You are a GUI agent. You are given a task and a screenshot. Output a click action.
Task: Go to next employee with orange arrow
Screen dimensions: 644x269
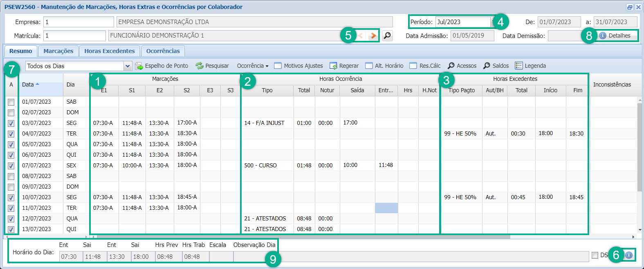tap(372, 36)
